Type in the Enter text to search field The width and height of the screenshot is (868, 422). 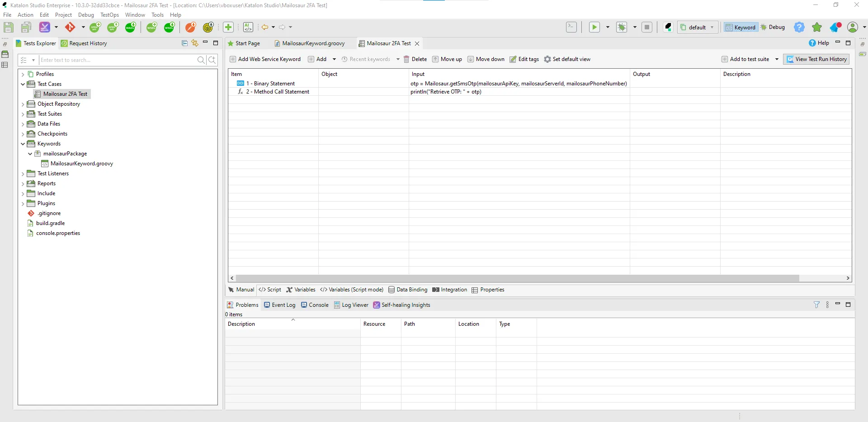tap(118, 60)
